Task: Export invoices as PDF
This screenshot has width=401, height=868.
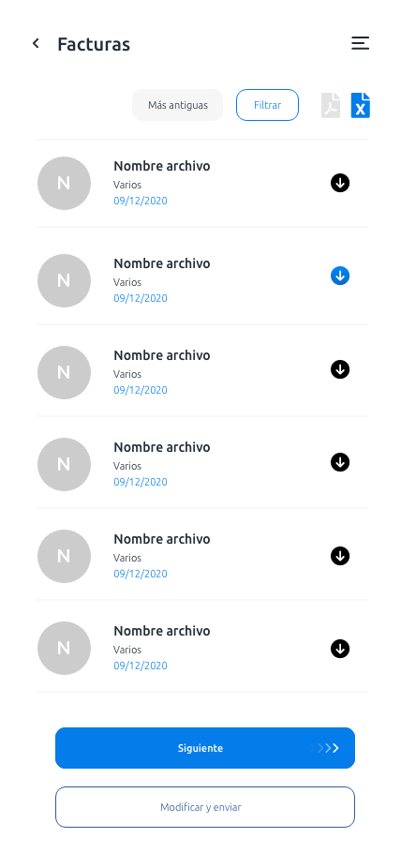Action: [x=331, y=105]
